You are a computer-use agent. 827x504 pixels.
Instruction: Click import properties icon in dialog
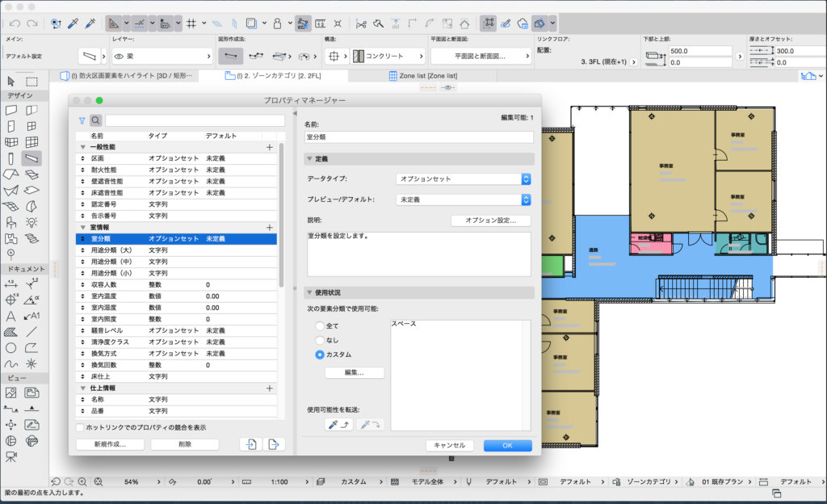coord(251,444)
